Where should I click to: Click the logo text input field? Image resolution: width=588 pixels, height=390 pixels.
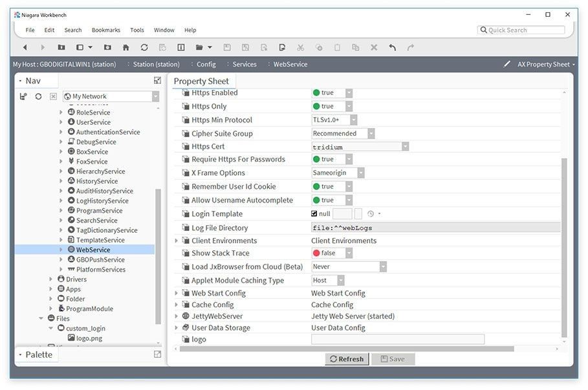pyautogui.click(x=398, y=340)
